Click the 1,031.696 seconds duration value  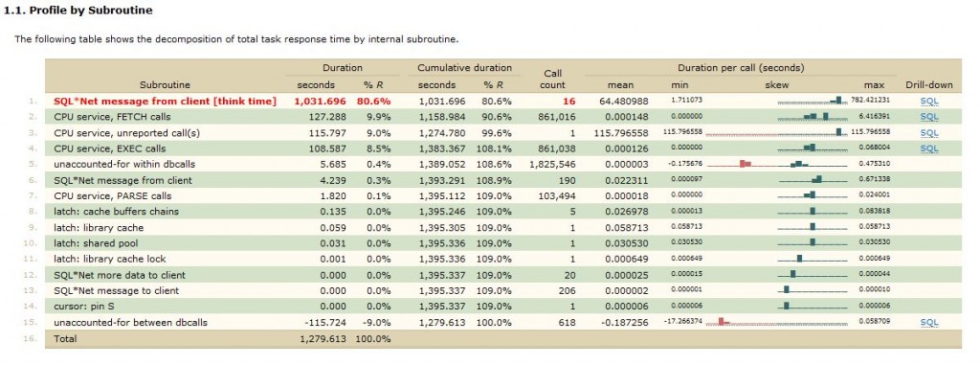(319, 101)
